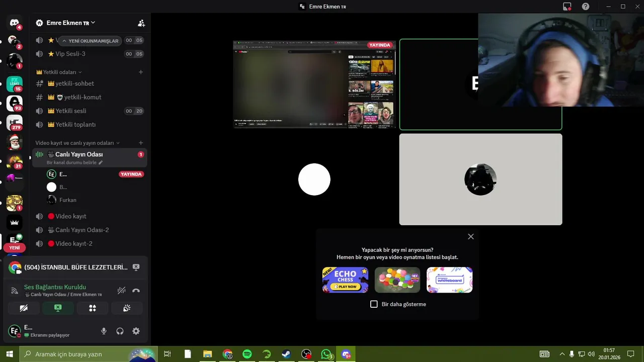644x362 pixels.
Task: Add channel to Video kayıt ve canlı yayın category
Action: pos(141,143)
